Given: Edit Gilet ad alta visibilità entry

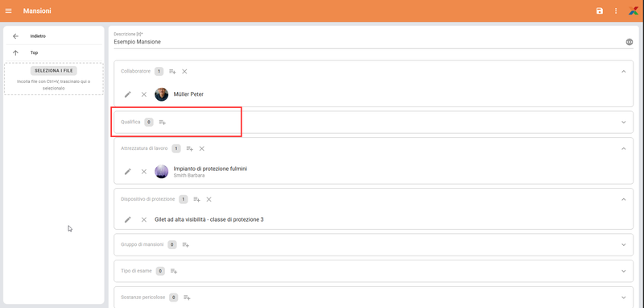Looking at the screenshot, I should 128,219.
